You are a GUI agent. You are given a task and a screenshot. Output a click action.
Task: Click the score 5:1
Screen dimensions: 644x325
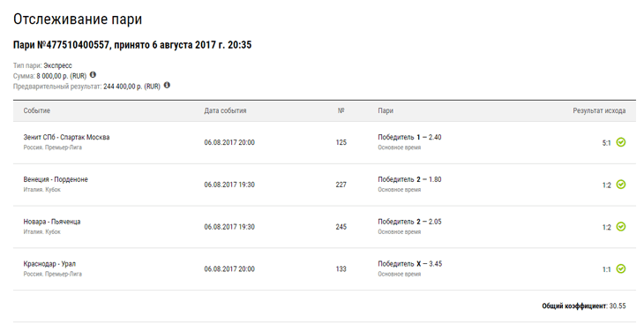pyautogui.click(x=607, y=143)
